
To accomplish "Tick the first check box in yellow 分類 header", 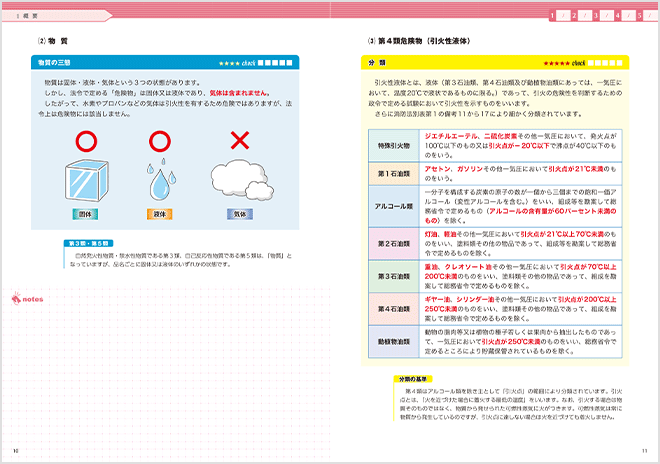I will [x=591, y=63].
